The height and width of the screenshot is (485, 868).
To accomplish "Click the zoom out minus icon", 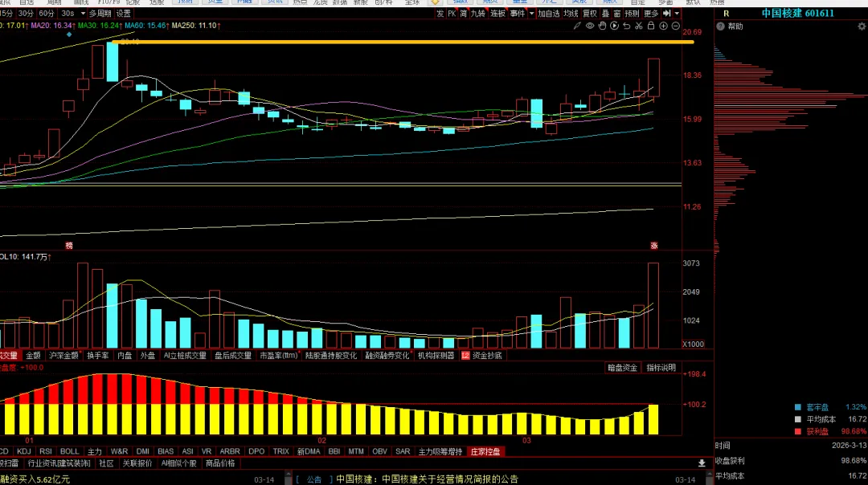I will click(675, 26).
